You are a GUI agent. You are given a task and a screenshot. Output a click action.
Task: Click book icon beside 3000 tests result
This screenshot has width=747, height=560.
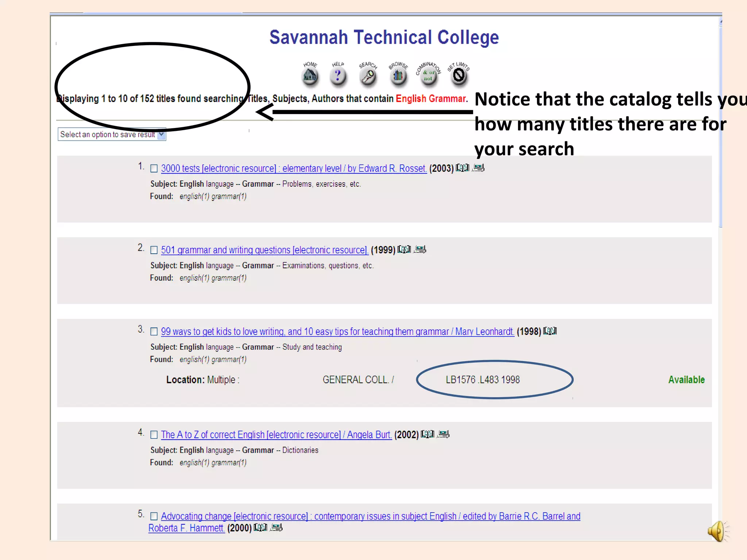[x=462, y=168]
